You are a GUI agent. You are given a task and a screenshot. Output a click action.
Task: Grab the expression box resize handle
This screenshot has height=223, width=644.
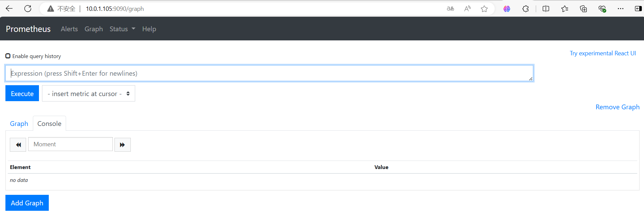pyautogui.click(x=531, y=79)
